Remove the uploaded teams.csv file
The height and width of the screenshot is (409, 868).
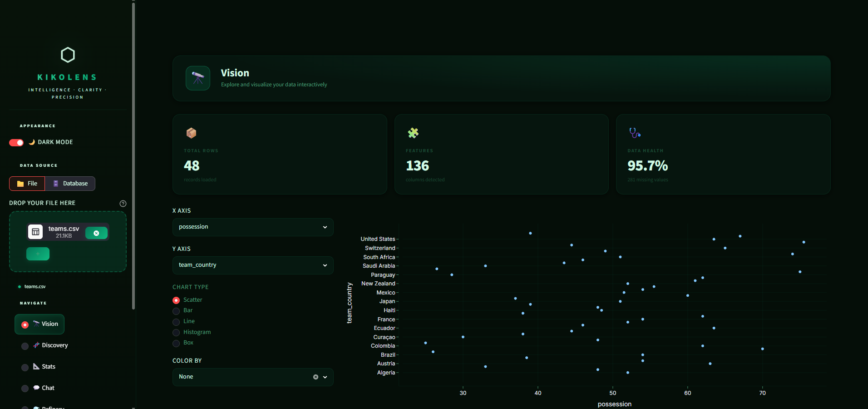coord(96,233)
